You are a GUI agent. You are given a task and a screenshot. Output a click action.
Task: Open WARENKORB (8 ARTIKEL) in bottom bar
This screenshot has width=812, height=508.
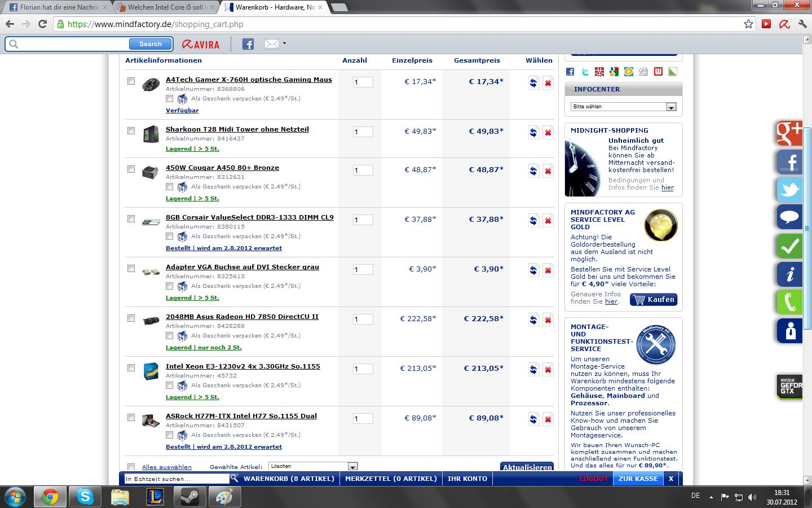pyautogui.click(x=289, y=479)
